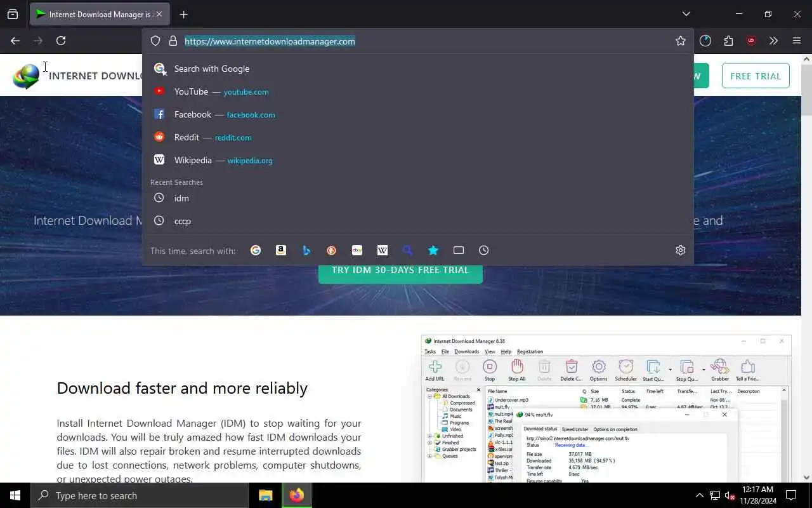The image size is (812, 508).
Task: Open the list all tabs chevron
Action: [686, 14]
